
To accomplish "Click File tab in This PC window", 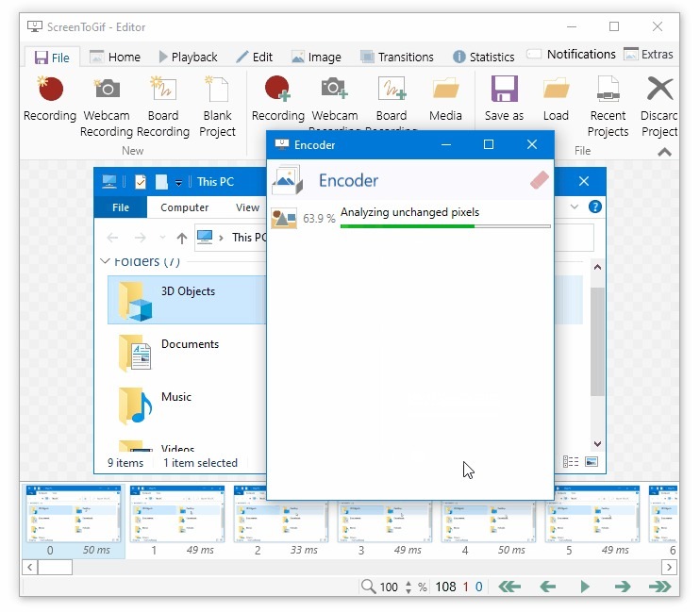I will coord(121,207).
